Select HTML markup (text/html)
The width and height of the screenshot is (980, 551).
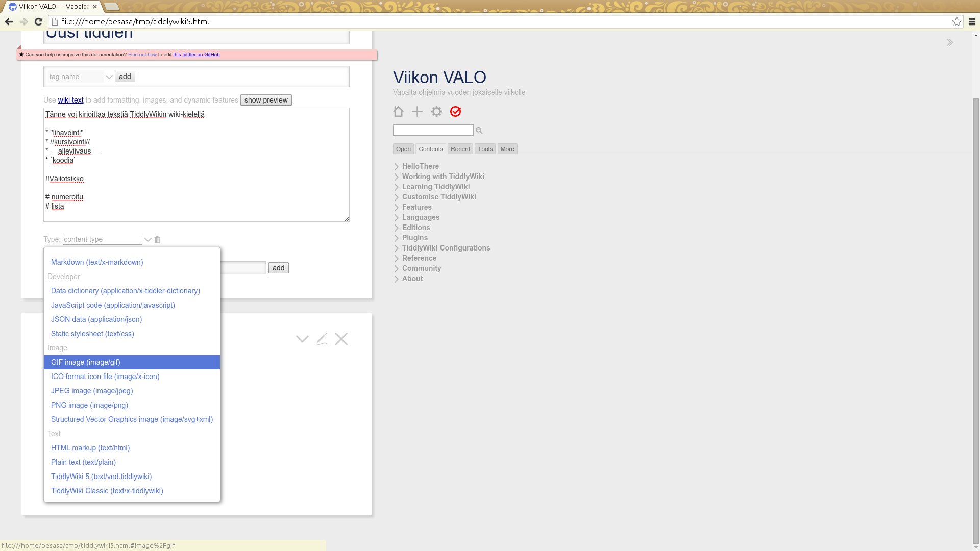pos(132,448)
